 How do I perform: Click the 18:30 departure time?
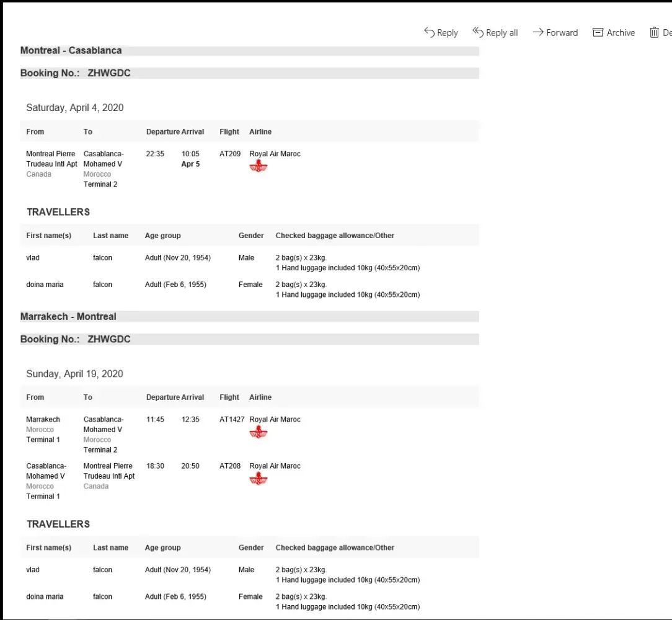(155, 466)
